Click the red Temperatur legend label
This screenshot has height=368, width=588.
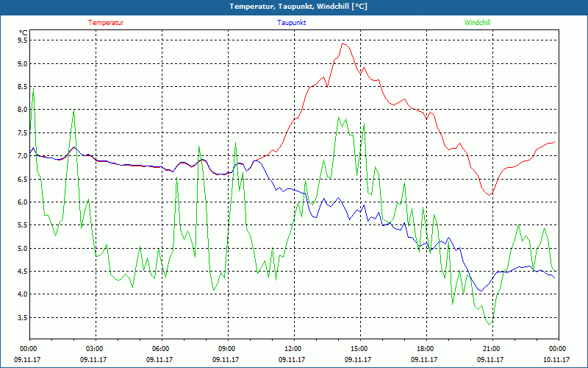pyautogui.click(x=106, y=23)
